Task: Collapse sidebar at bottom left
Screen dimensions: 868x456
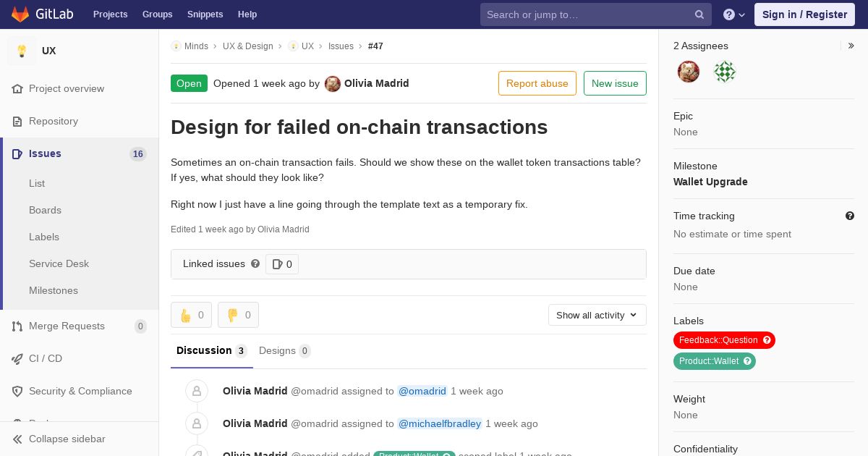Action: (67, 439)
